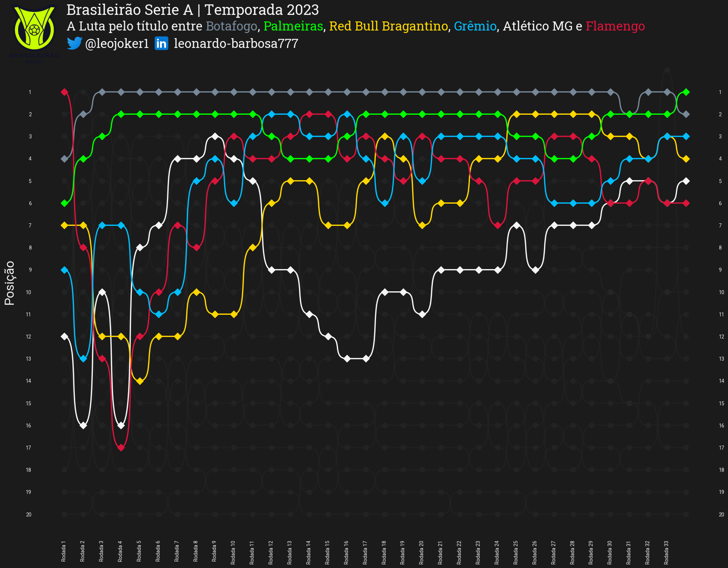The image size is (728, 568).
Task: Select Palmeiras' final green marker at position 1
Action: [686, 92]
